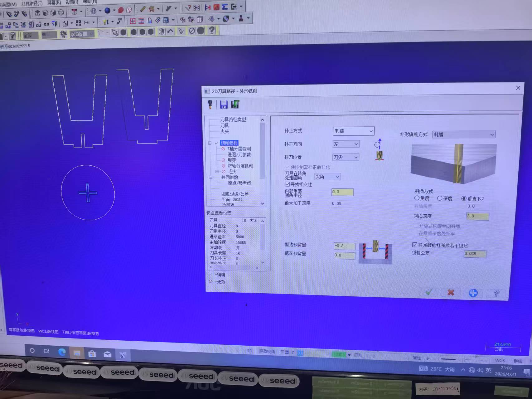Screen dimensions: 532x399
Task: Click the red octagon stop icon
Action: pos(121,10)
